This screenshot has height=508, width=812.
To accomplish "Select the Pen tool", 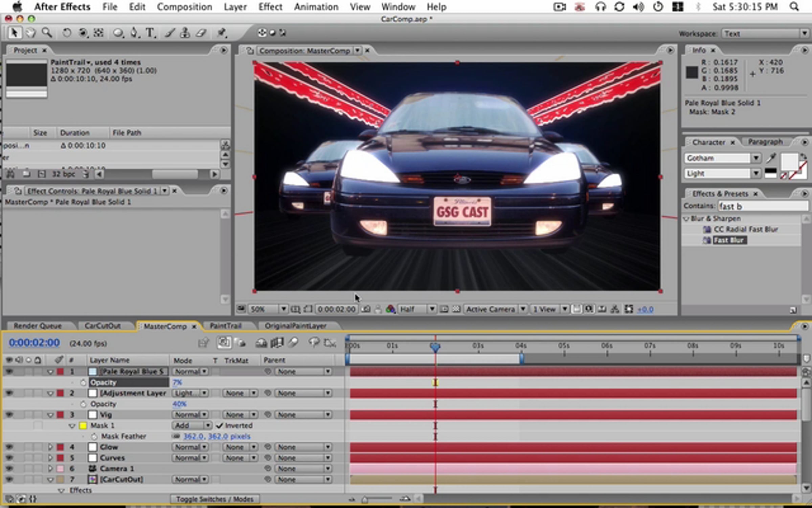I will (x=135, y=33).
